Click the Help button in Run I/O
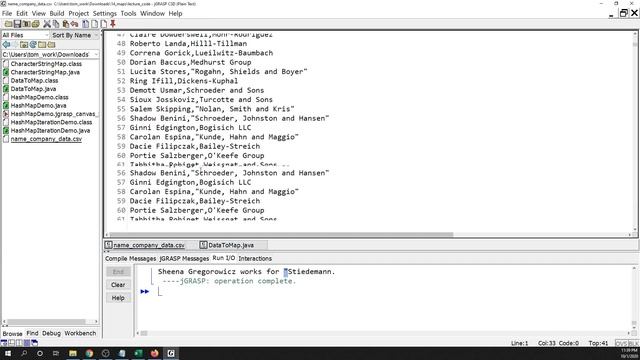Image resolution: width=640 pixels, height=360 pixels. tap(118, 298)
